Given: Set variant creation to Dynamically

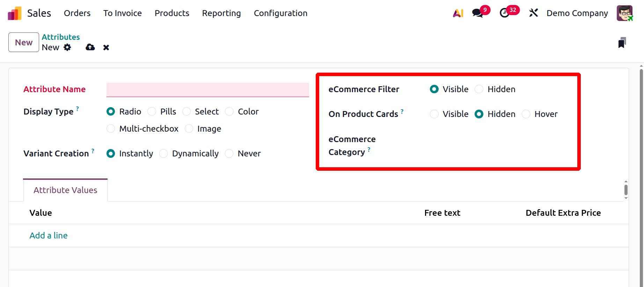Looking at the screenshot, I should (x=163, y=154).
